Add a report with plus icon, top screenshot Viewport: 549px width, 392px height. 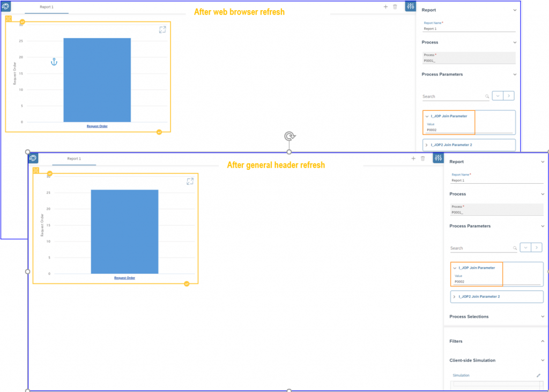[385, 6]
